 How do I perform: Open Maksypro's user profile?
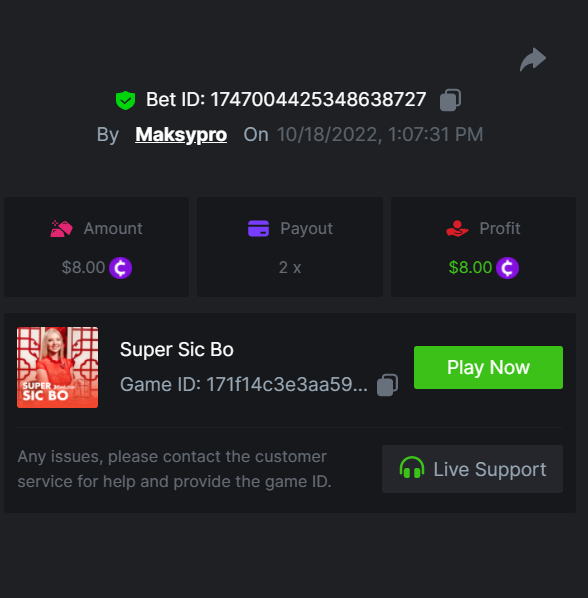point(181,135)
